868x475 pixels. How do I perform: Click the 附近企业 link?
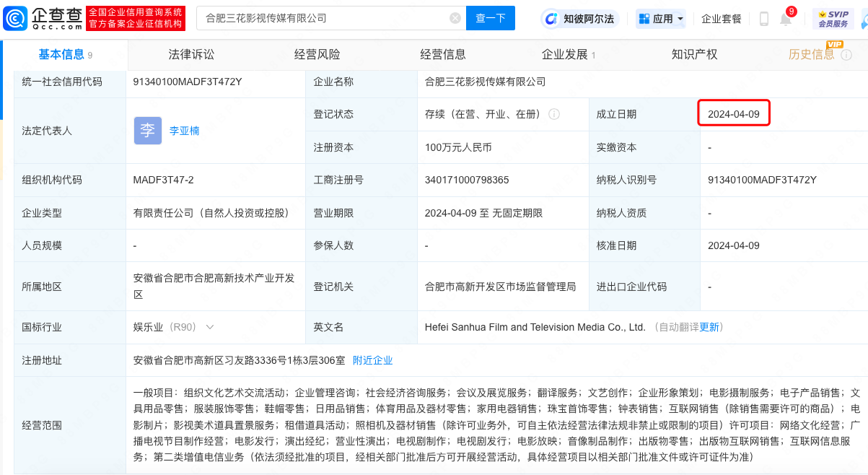pos(372,360)
